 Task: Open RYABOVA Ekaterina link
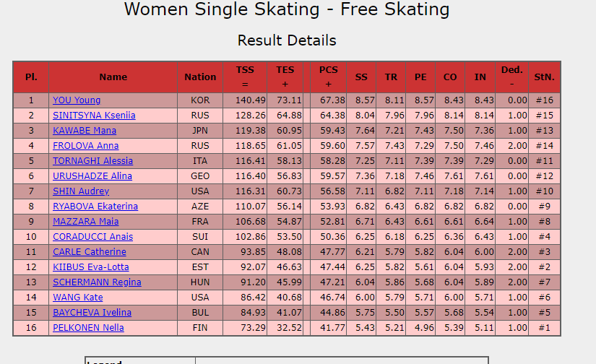[95, 207]
